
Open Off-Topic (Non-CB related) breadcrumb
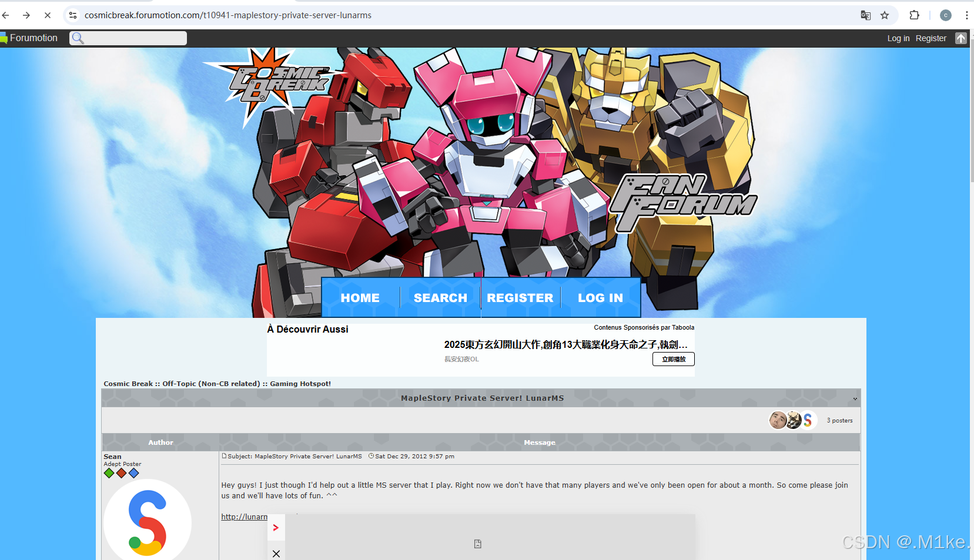click(211, 384)
